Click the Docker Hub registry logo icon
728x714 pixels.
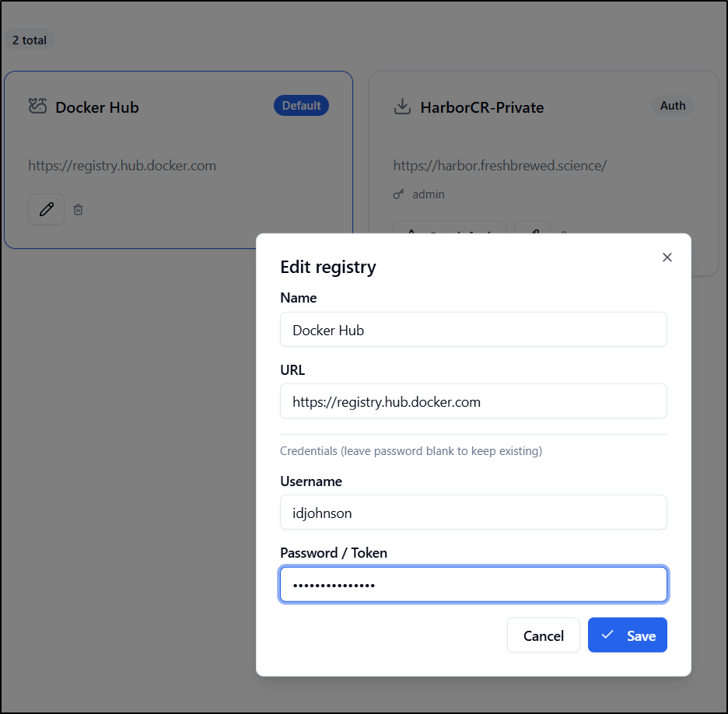click(x=37, y=107)
